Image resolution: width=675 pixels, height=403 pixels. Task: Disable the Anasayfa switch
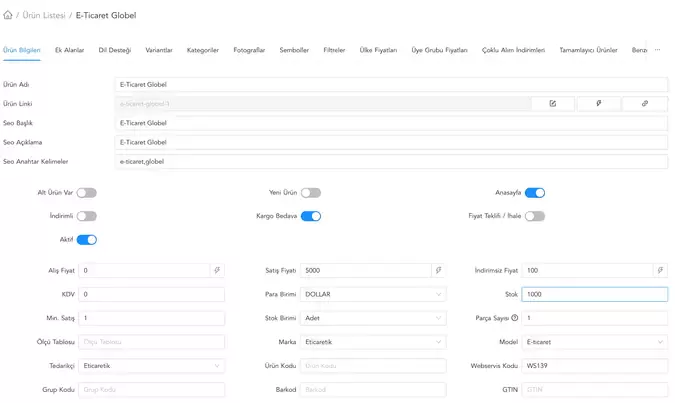pyautogui.click(x=535, y=192)
